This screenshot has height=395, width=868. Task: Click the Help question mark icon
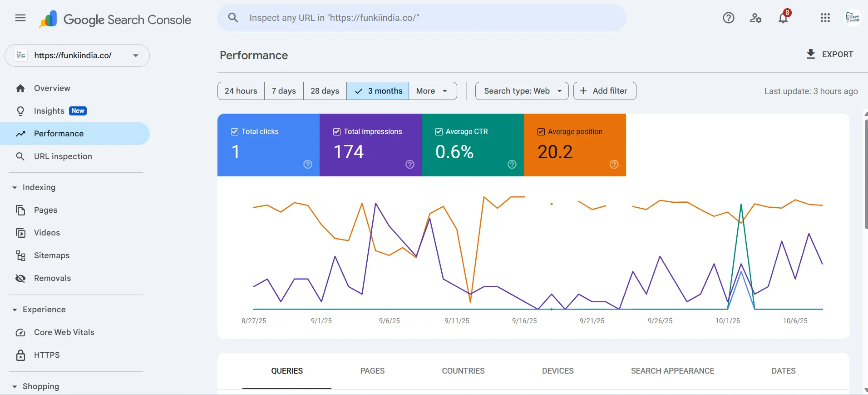click(728, 18)
